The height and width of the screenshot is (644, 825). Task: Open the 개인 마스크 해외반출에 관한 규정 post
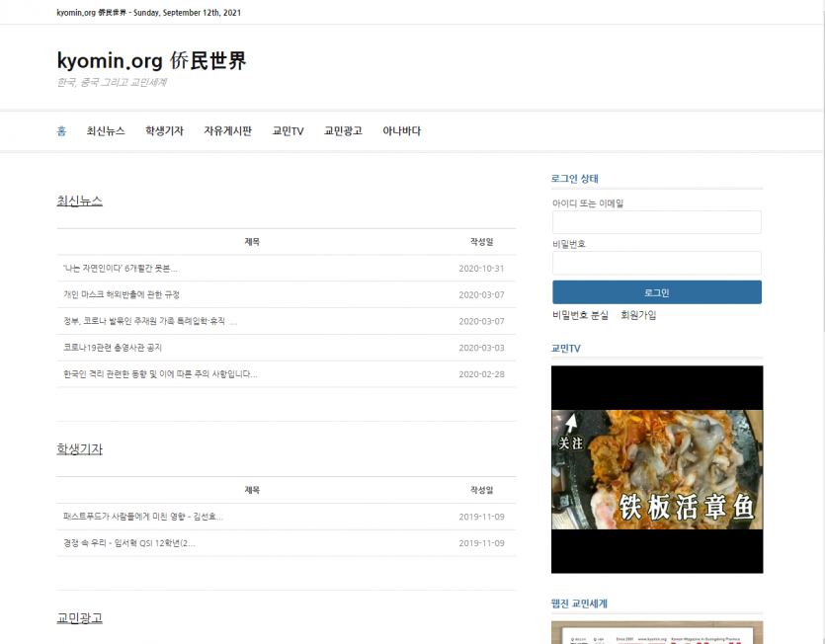(122, 294)
